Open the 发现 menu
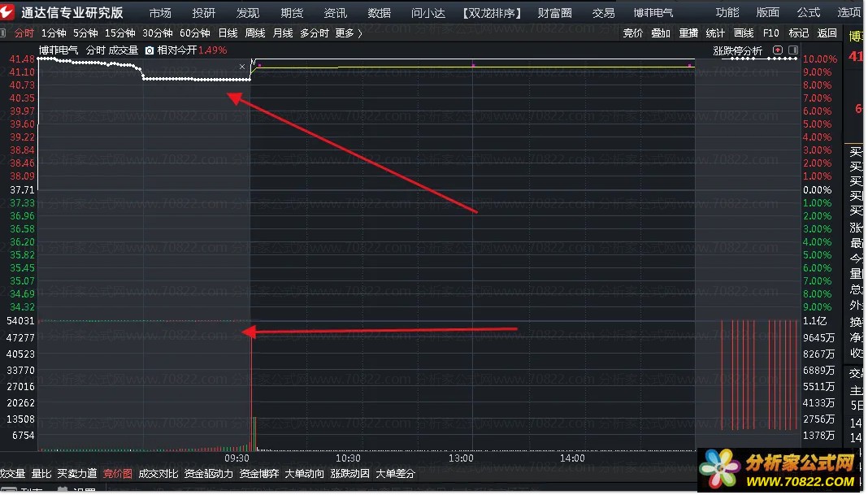Viewport: 868px width, 495px height. pyautogui.click(x=247, y=13)
